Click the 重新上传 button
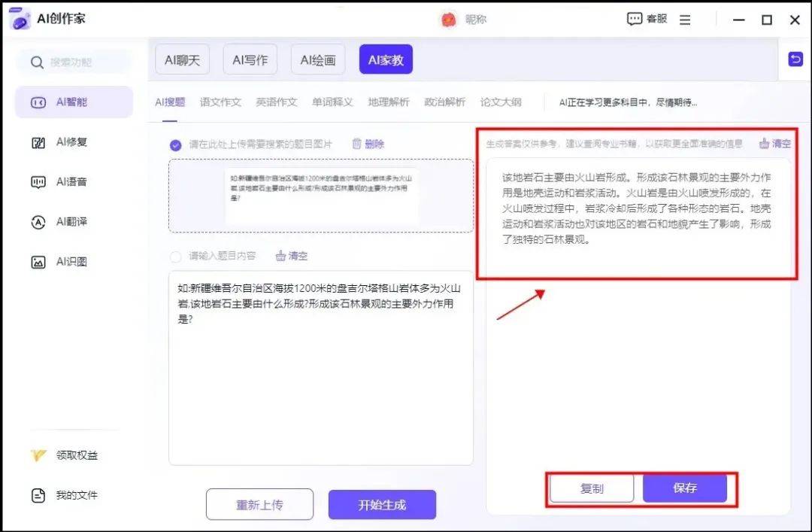 tap(259, 504)
